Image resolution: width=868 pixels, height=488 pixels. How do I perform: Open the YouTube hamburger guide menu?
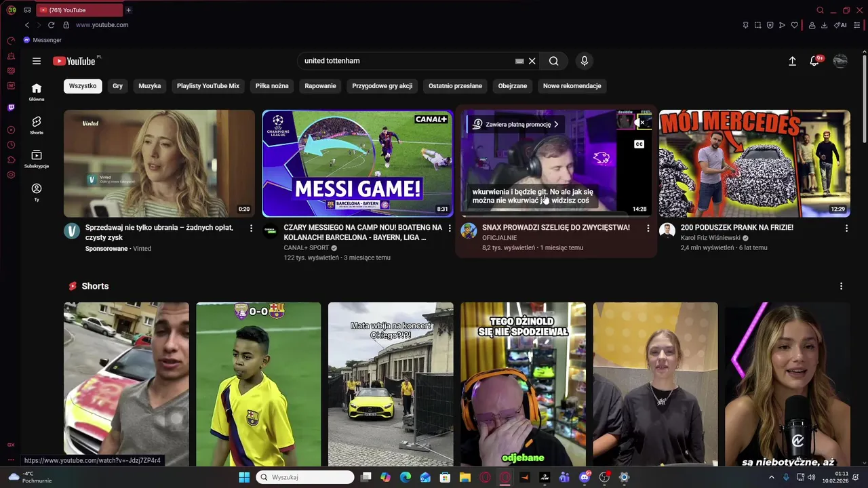point(37,61)
